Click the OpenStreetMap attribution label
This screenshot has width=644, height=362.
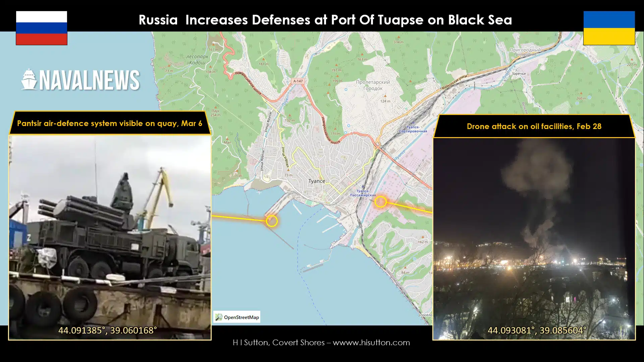pyautogui.click(x=241, y=317)
